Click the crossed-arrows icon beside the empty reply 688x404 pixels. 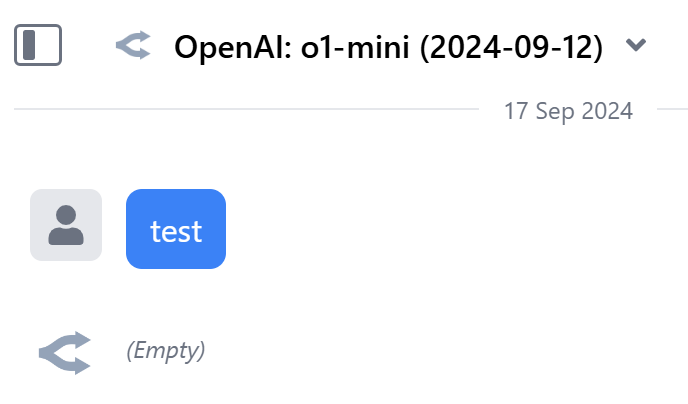(x=65, y=351)
